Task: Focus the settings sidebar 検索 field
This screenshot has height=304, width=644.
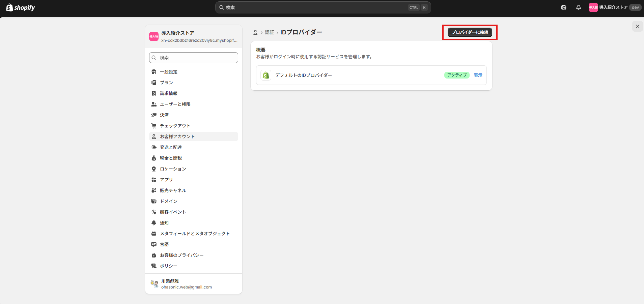Action: 194,58
